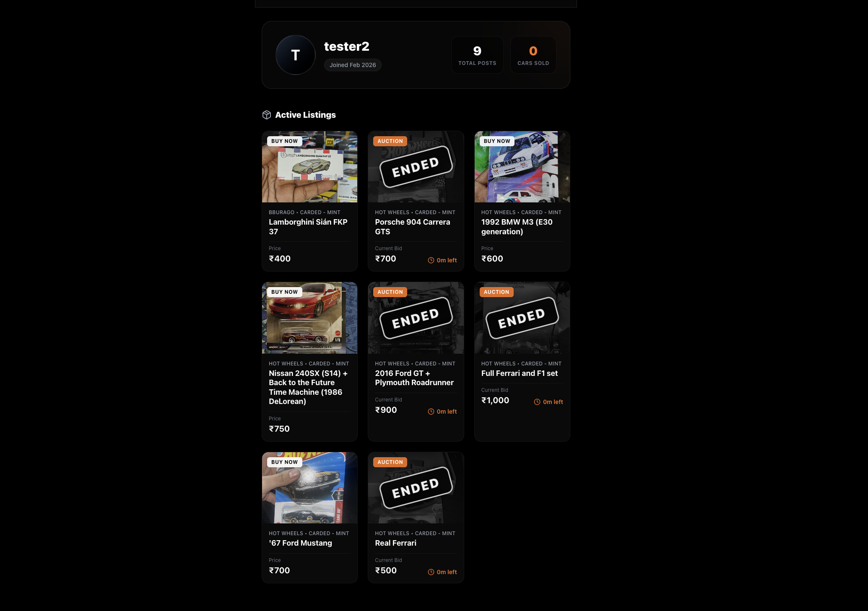Open the 1992 BMW M3 photo
The image size is (868, 611).
click(522, 167)
